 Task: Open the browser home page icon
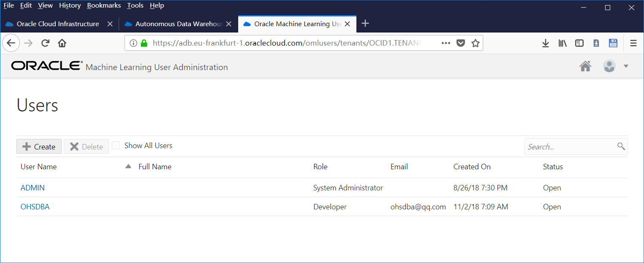(x=62, y=43)
